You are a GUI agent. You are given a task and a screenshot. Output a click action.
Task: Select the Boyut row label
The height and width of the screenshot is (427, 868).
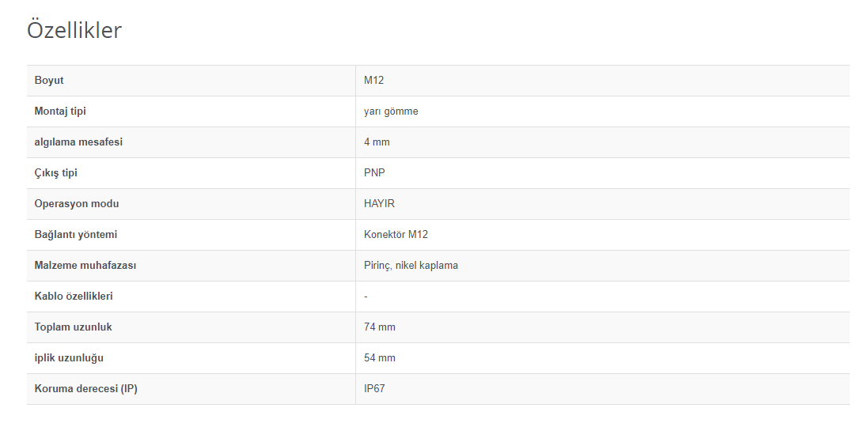[49, 81]
